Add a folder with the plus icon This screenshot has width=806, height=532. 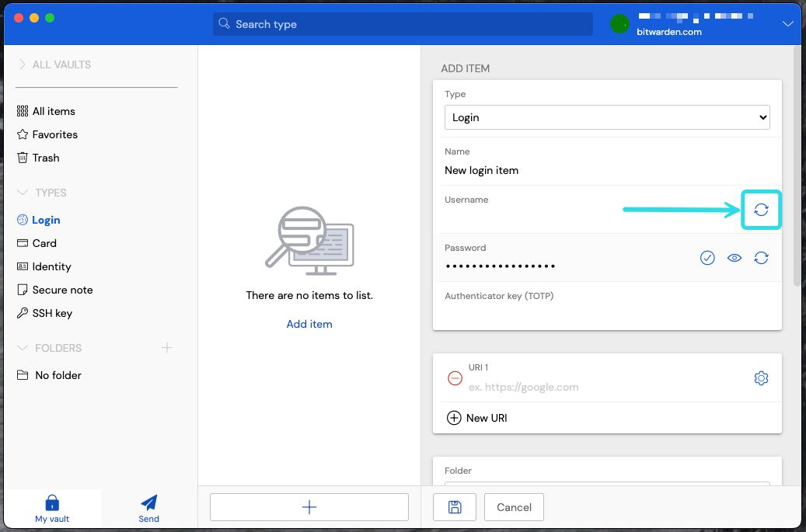pyautogui.click(x=167, y=348)
